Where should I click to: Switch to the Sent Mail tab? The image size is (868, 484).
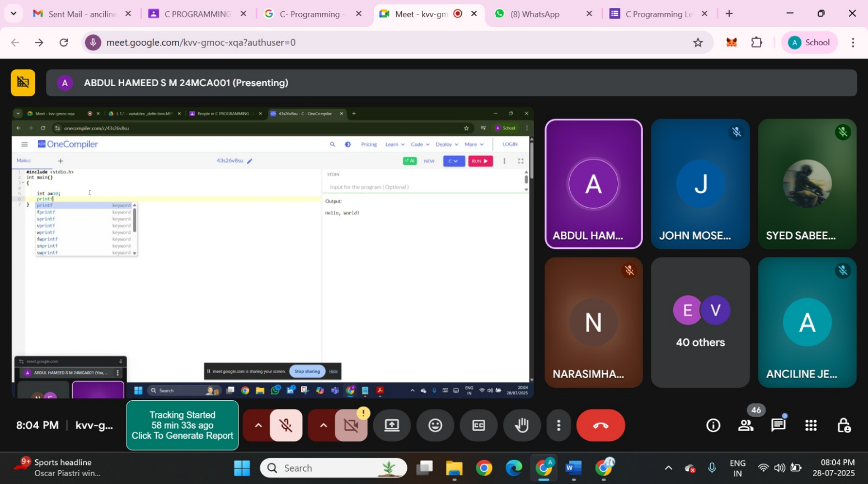[x=82, y=14]
